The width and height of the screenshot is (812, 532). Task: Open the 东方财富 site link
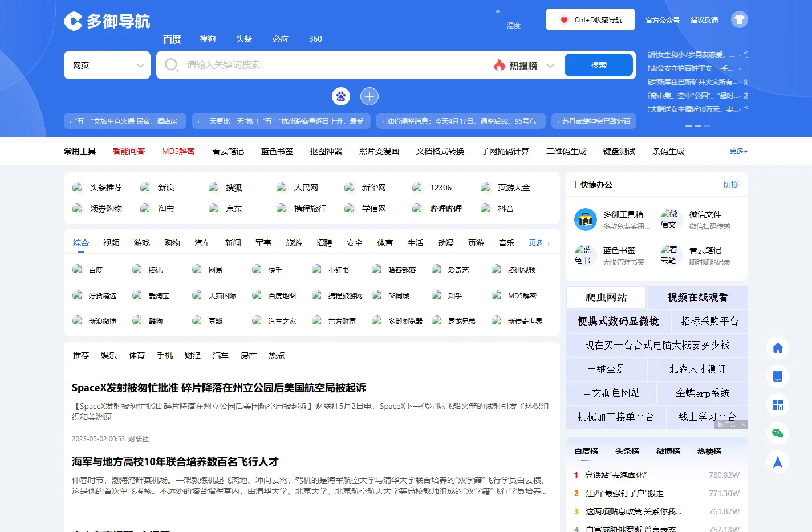click(x=342, y=321)
